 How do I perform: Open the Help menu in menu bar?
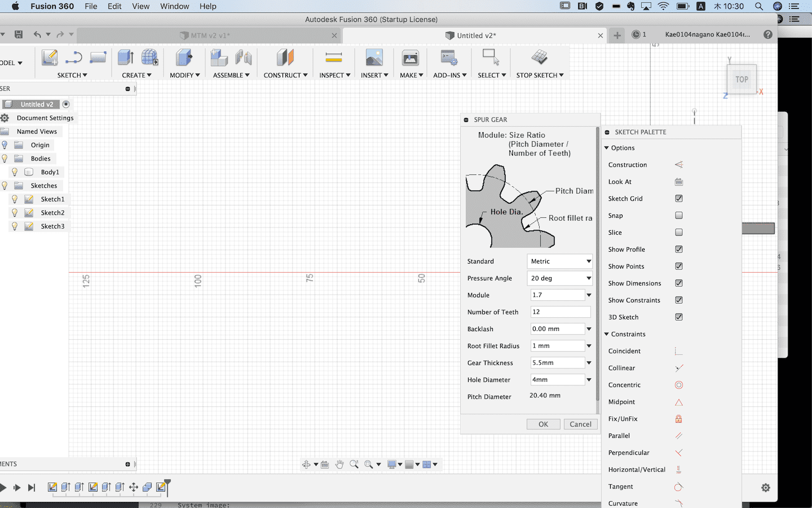click(208, 6)
